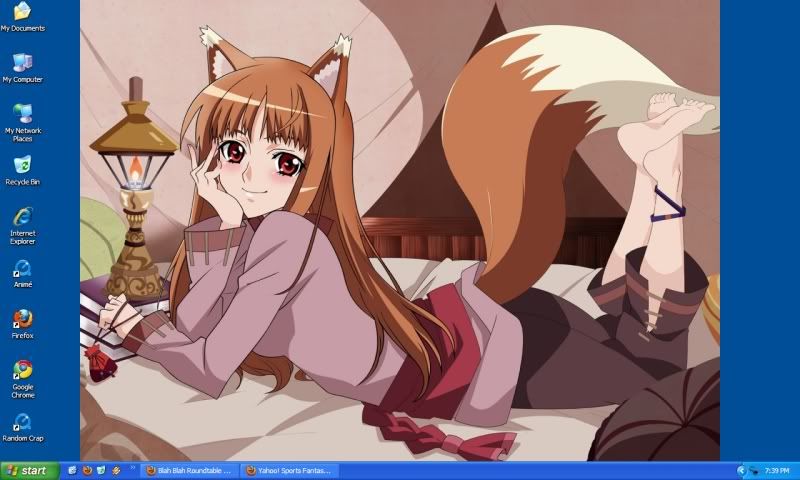This screenshot has width=800, height=480.
Task: Select the My Network Places icon
Action: pos(22,113)
